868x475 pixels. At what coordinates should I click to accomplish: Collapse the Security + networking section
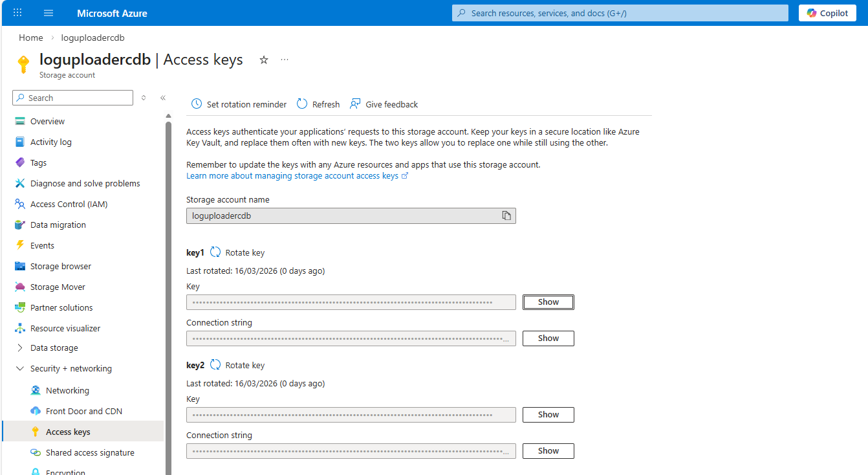pos(71,369)
